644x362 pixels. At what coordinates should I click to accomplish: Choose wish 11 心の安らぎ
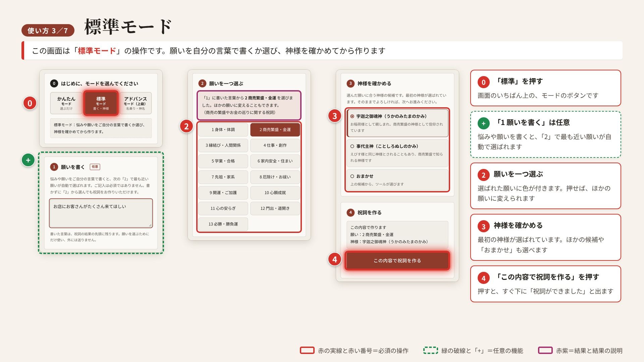point(223,208)
